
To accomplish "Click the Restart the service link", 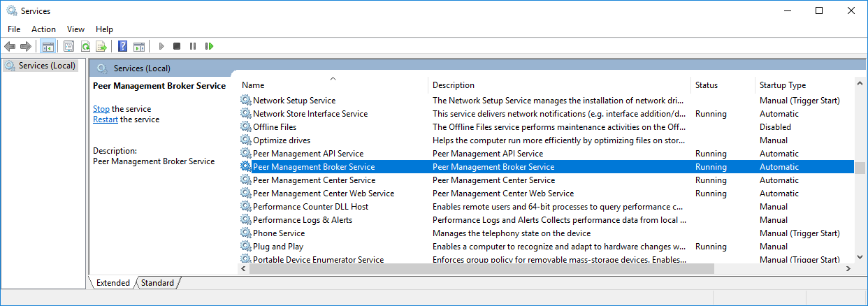I will point(106,119).
